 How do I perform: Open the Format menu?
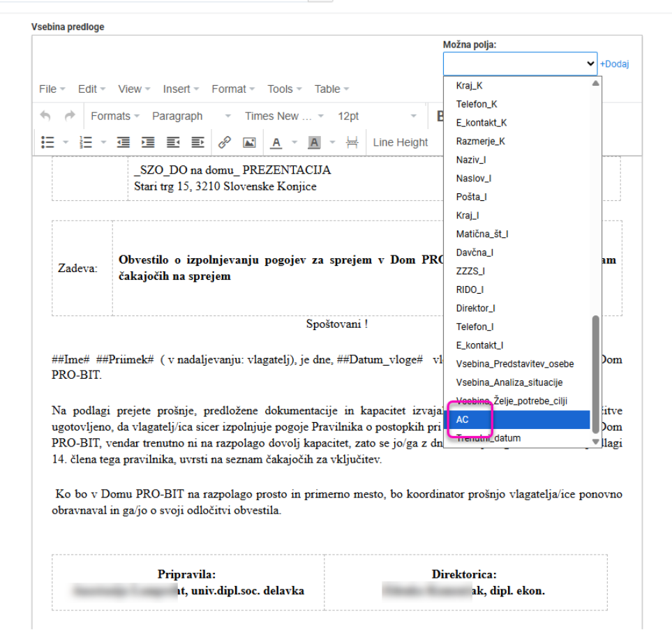click(233, 89)
